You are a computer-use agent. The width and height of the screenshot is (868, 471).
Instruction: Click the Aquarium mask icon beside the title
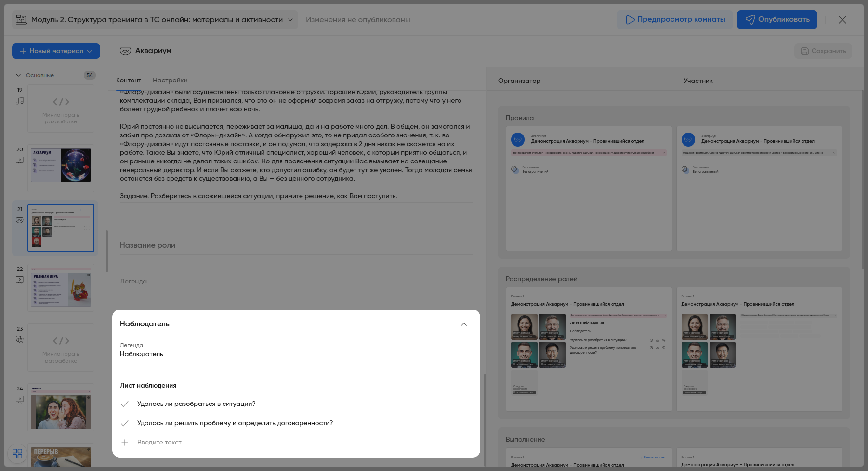coord(125,51)
